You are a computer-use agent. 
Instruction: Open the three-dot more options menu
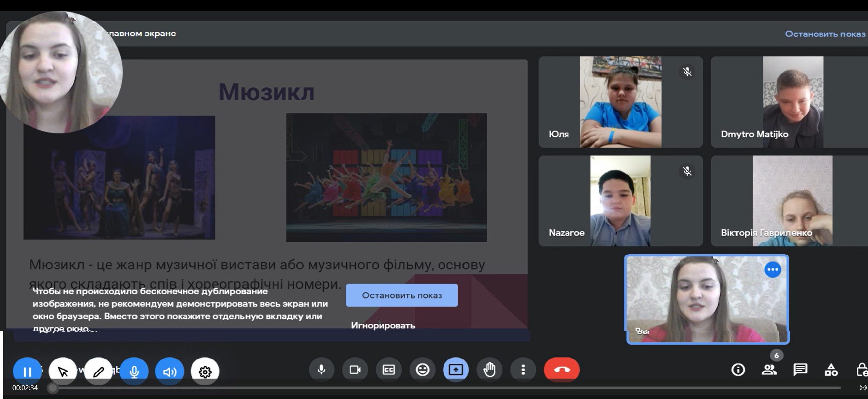click(x=523, y=369)
